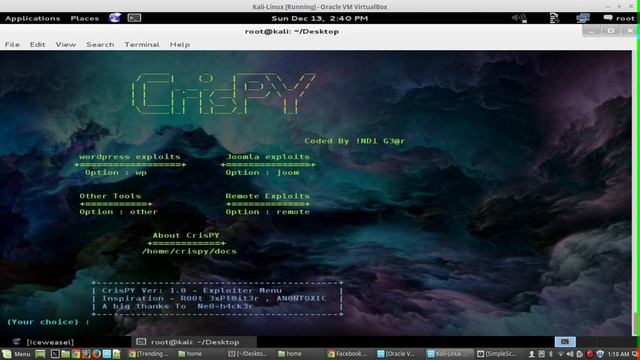Image resolution: width=640 pixels, height=360 pixels.
Task: Switch to the Facebook Chrome taskbar window
Action: point(348,354)
